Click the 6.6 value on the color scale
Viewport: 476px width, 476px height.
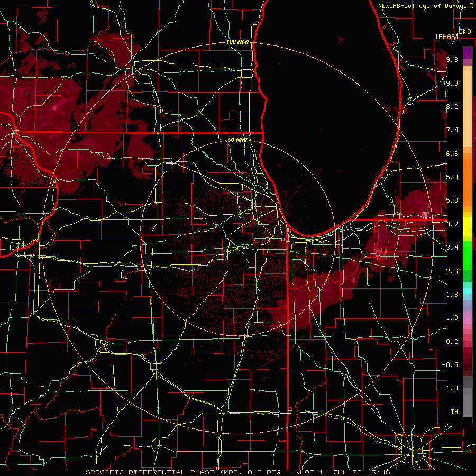452,153
